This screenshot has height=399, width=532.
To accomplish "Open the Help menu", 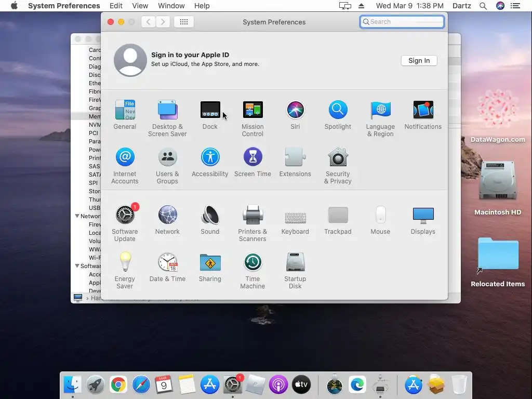I will (x=202, y=6).
